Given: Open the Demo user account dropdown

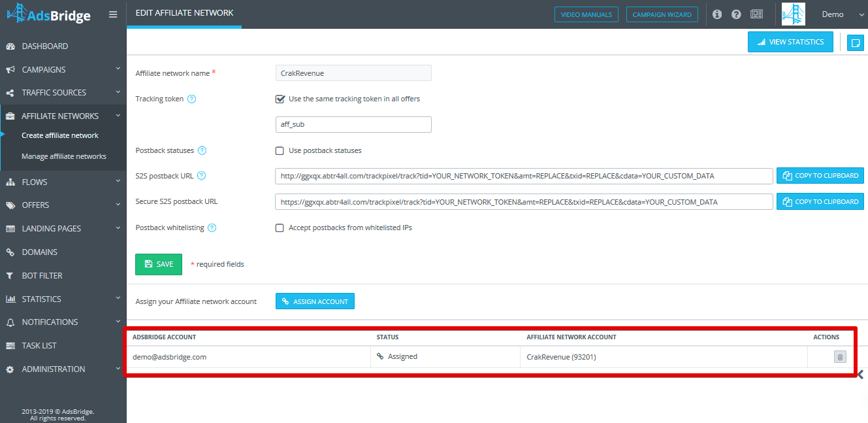Looking at the screenshot, I should click(x=839, y=14).
